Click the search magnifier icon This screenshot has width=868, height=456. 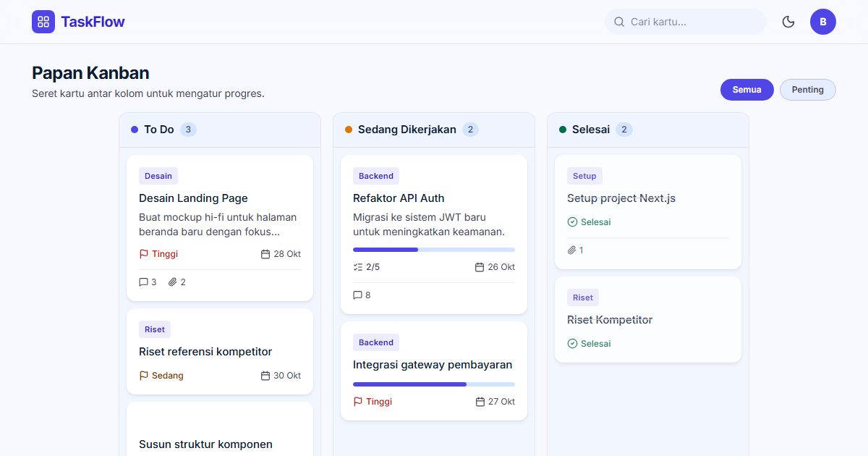tap(619, 22)
